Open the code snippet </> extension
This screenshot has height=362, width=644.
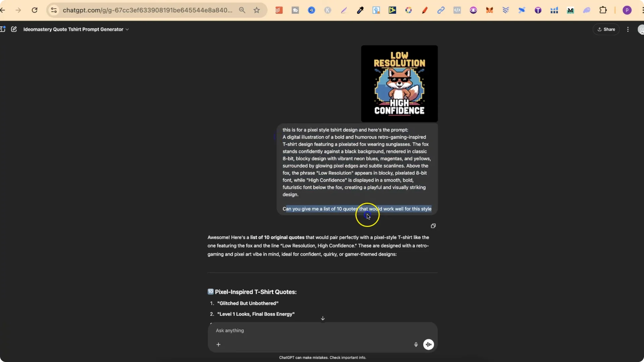(458, 10)
